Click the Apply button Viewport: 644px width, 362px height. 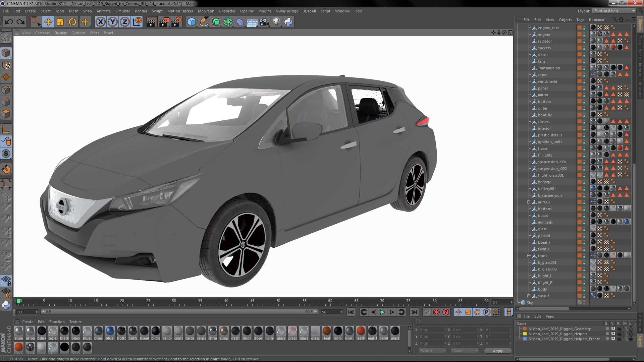(x=498, y=351)
